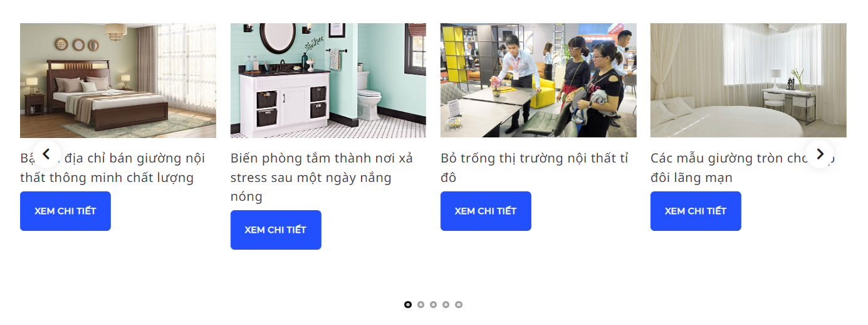Open article 'Biến phòng tắm thành nơi xả stress'
Viewport: 868px width, 325px height.
click(322, 177)
